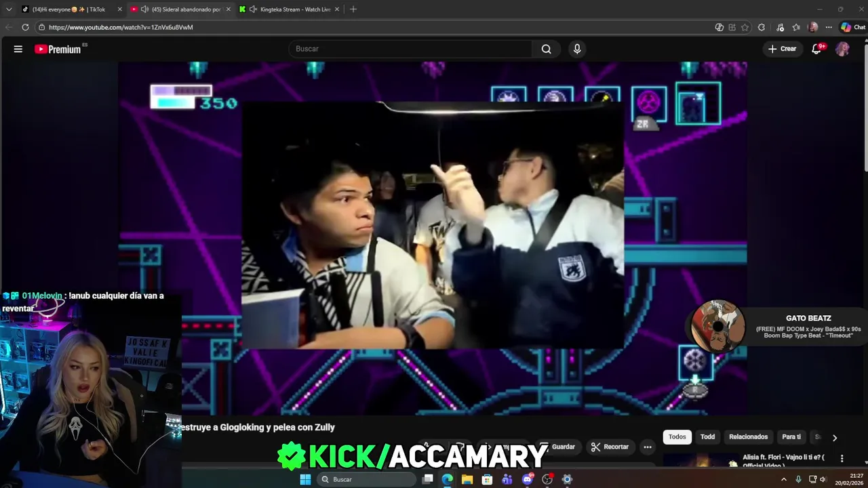Open the Windows Start menu
This screenshot has height=488, width=868.
[x=305, y=479]
